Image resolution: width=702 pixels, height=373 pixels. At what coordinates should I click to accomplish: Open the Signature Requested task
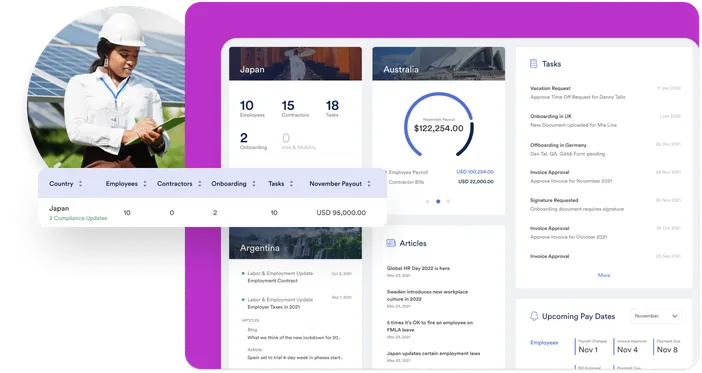coord(605,205)
